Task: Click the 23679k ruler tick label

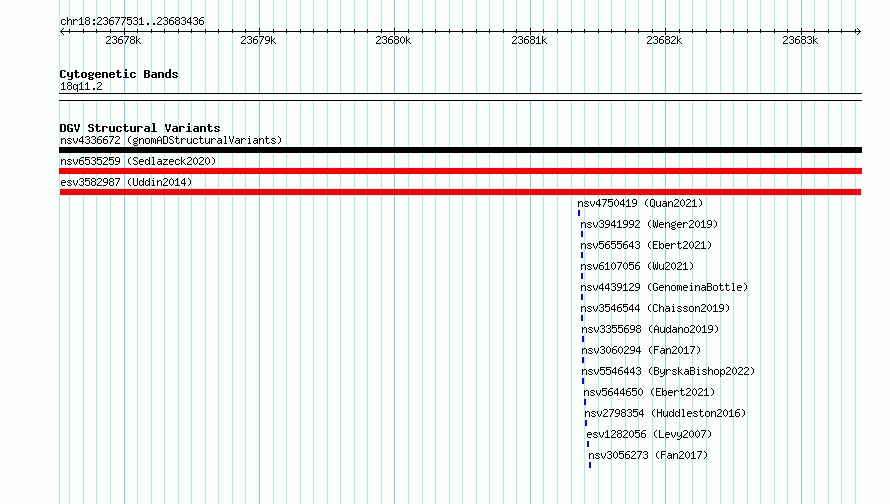Action: point(258,40)
